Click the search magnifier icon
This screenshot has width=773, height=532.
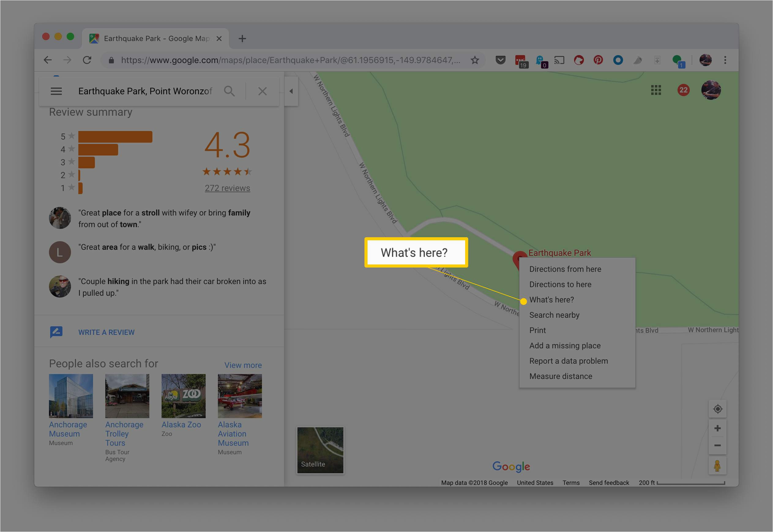229,91
